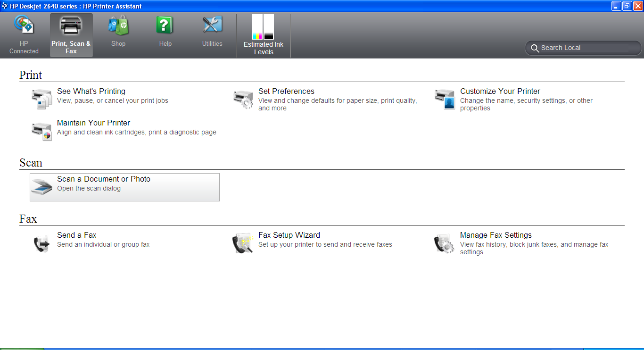Open the Utilities tools icon
This screenshot has height=350, width=644.
(x=212, y=25)
